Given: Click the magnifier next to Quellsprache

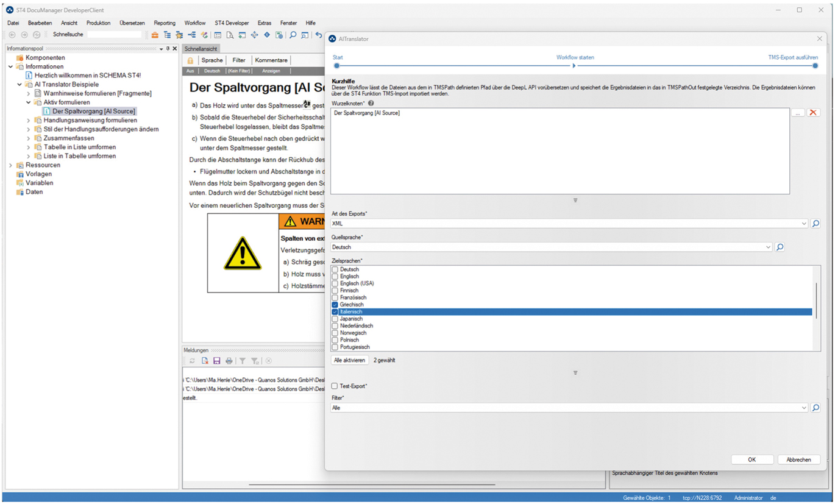Looking at the screenshot, I should (780, 247).
